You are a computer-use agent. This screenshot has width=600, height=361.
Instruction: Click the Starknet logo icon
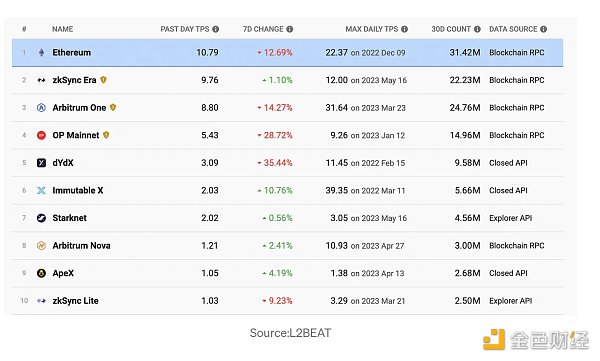[41, 218]
